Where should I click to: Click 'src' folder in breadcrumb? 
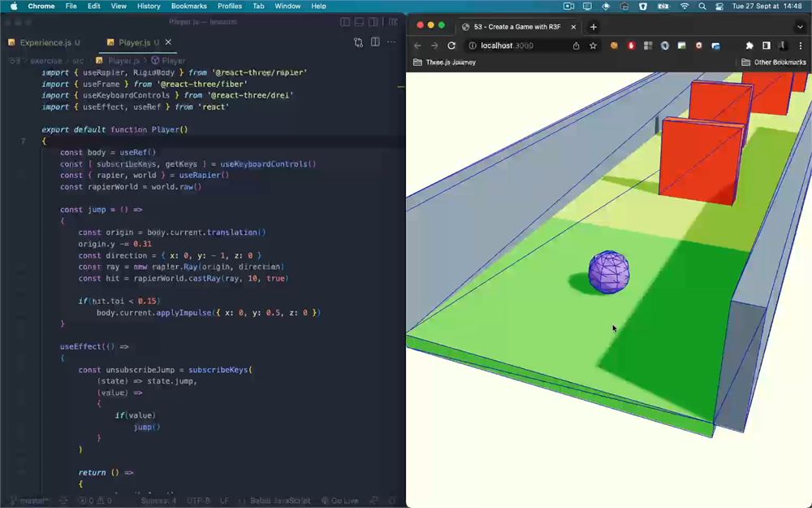point(78,61)
